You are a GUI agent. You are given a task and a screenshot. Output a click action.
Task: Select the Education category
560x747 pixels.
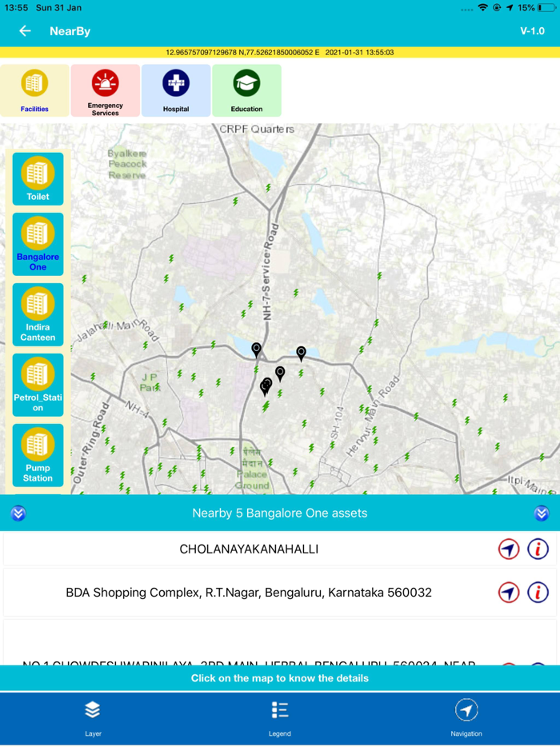(x=246, y=90)
